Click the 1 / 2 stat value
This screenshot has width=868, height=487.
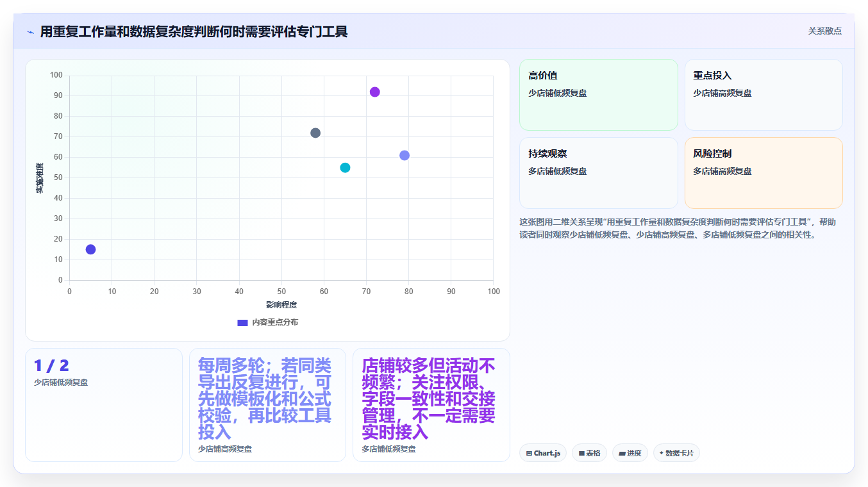pos(51,366)
